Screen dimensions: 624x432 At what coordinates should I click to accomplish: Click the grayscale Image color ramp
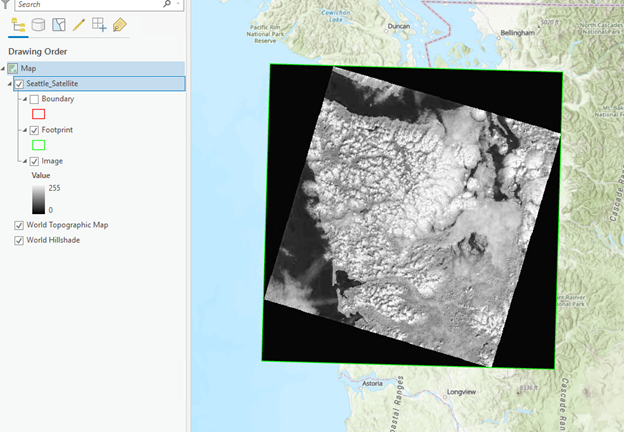39,199
